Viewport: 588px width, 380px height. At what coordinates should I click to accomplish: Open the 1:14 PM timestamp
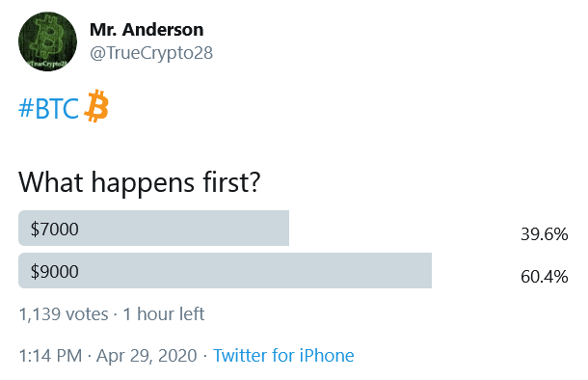50,356
